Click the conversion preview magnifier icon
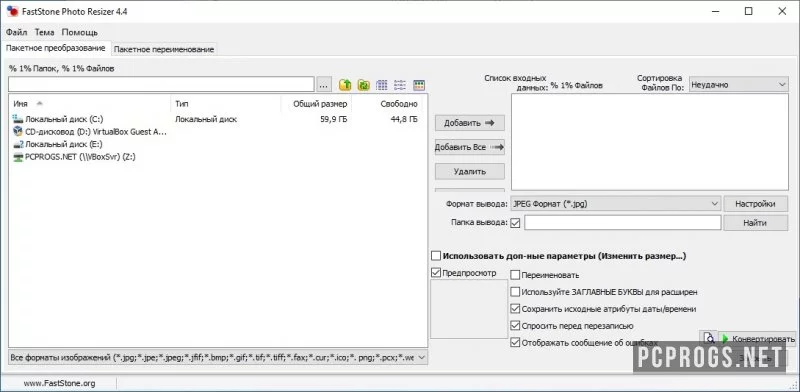Viewport: 800px width, 392px height. [x=708, y=338]
